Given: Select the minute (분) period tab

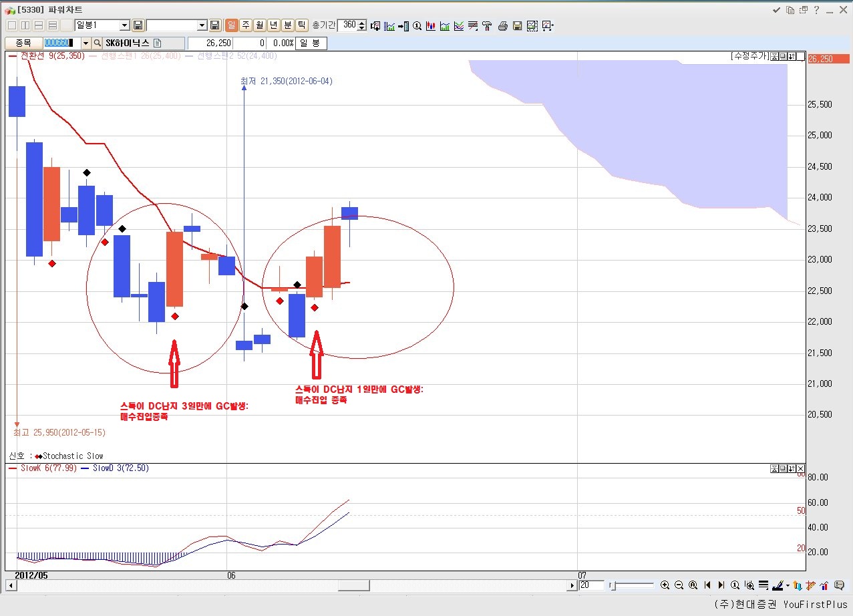Looking at the screenshot, I should point(287,25).
